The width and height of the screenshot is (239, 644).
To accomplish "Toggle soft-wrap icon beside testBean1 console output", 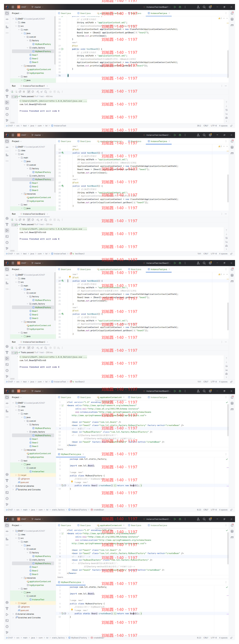I will click(226, 110).
